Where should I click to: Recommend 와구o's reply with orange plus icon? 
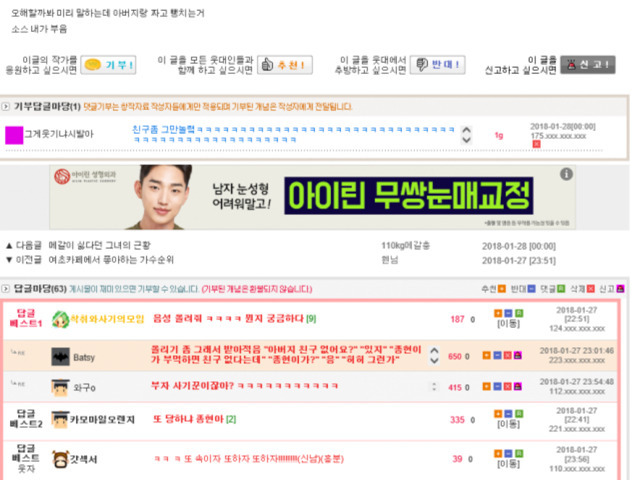[487, 386]
